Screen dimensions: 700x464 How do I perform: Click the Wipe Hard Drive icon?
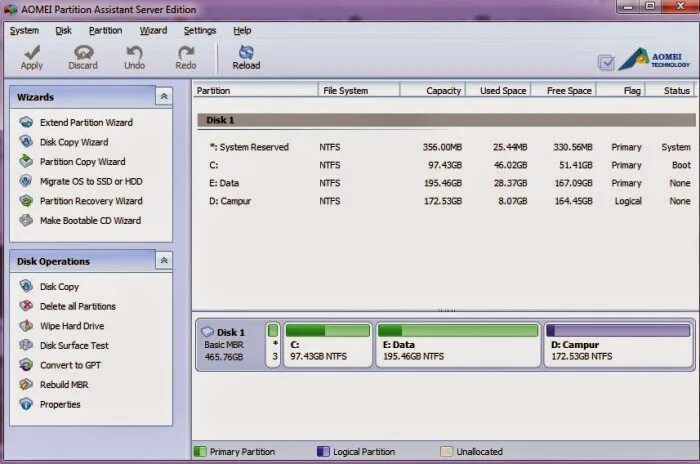click(26, 326)
